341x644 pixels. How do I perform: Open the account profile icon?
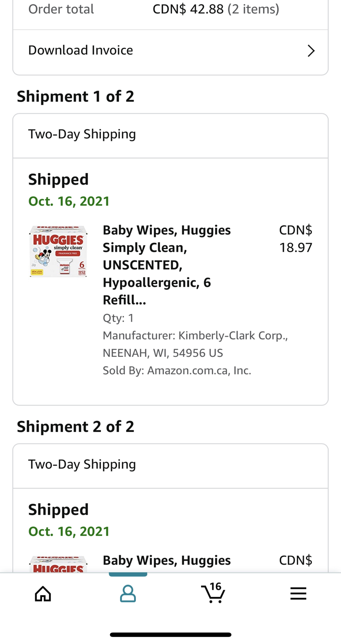coord(128,593)
